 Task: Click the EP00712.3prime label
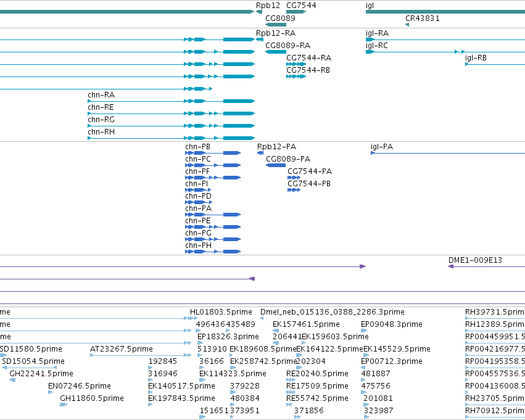[391, 361]
